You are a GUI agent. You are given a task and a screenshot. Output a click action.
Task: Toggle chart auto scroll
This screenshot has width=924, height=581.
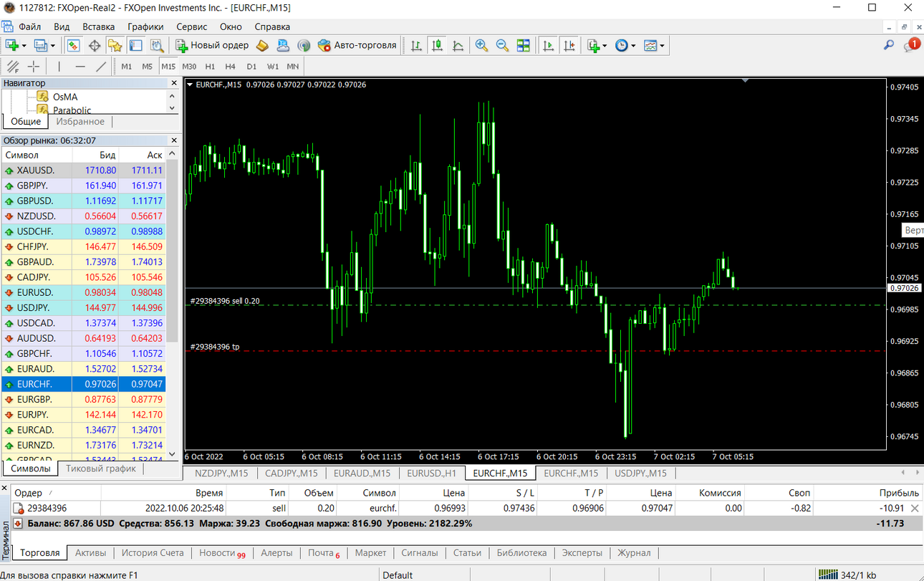(549, 45)
